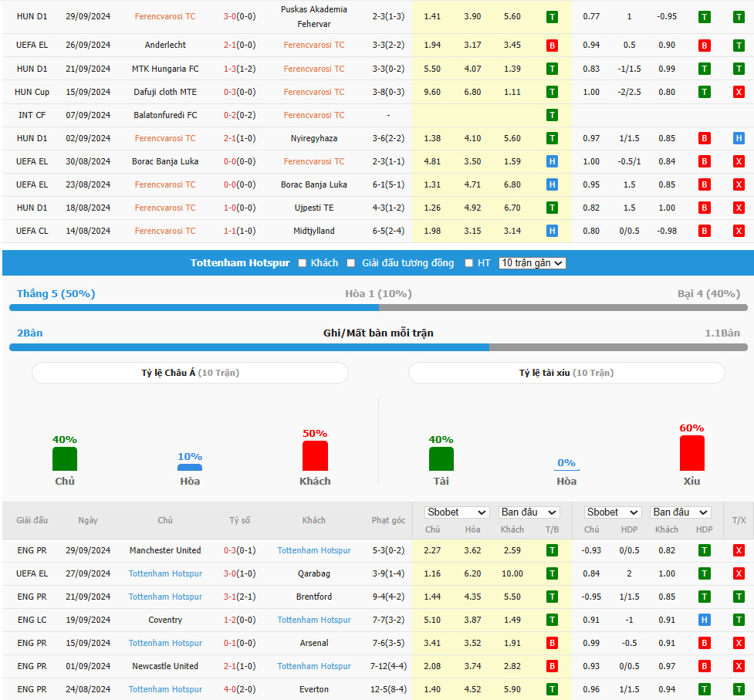Click the Giải đấu column header
754x700 pixels.
point(32,520)
